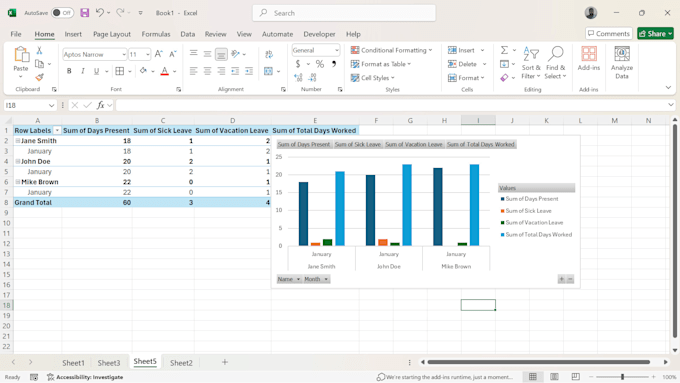This screenshot has width=680, height=383.
Task: Click Font Color red A swatch
Action: [x=164, y=71]
